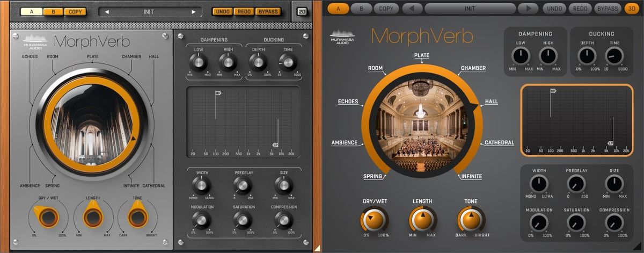Click previous preset arrow in right view
The height and width of the screenshot is (253, 644).
pos(412,9)
